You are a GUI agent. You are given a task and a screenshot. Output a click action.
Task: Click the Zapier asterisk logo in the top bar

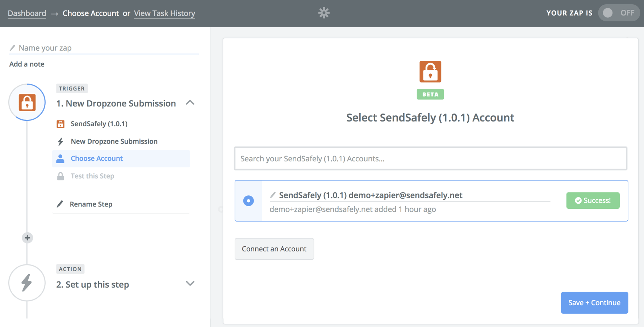pos(323,13)
